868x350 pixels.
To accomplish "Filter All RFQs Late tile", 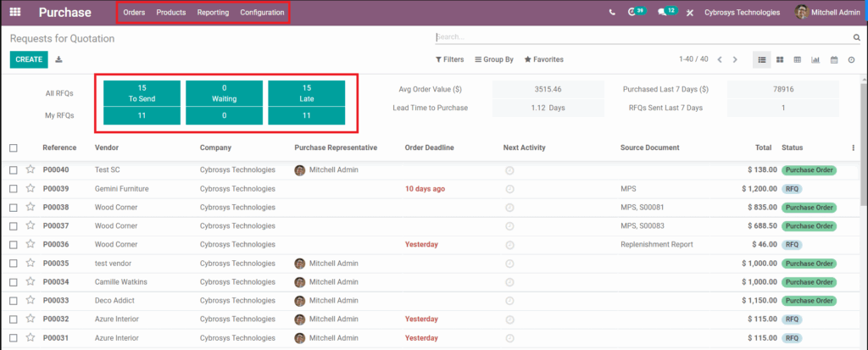I will [307, 93].
